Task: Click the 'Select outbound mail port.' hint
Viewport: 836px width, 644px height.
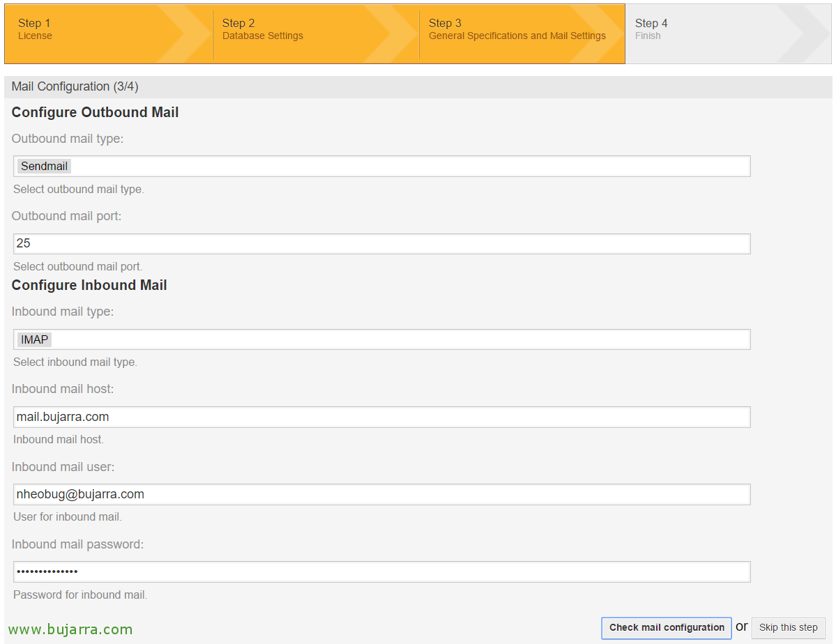Action: pos(78,266)
